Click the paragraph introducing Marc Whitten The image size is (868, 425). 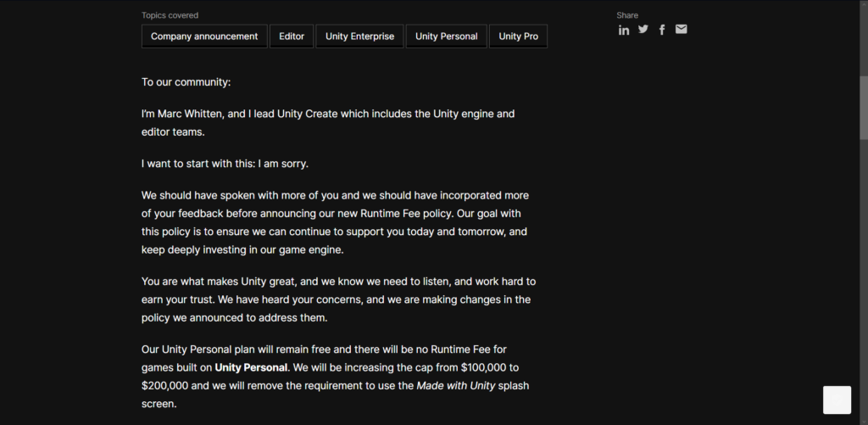(328, 123)
